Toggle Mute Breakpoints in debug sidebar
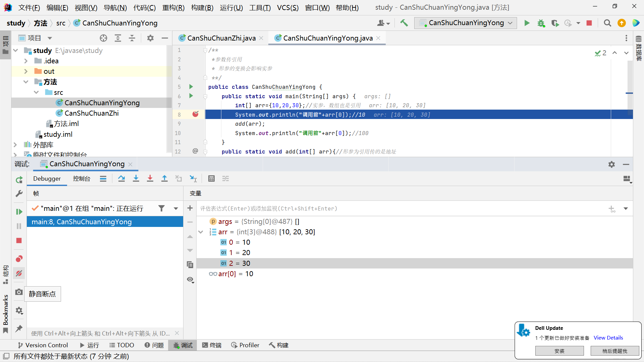This screenshot has height=362, width=644. pos(19,274)
